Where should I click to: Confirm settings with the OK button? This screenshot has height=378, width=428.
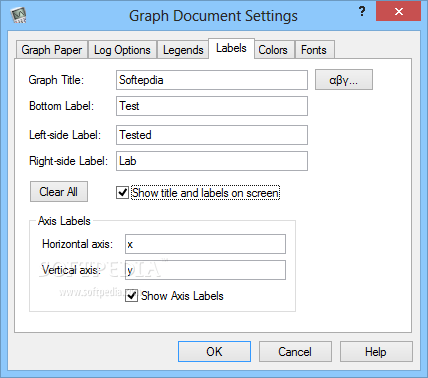pyautogui.click(x=214, y=352)
